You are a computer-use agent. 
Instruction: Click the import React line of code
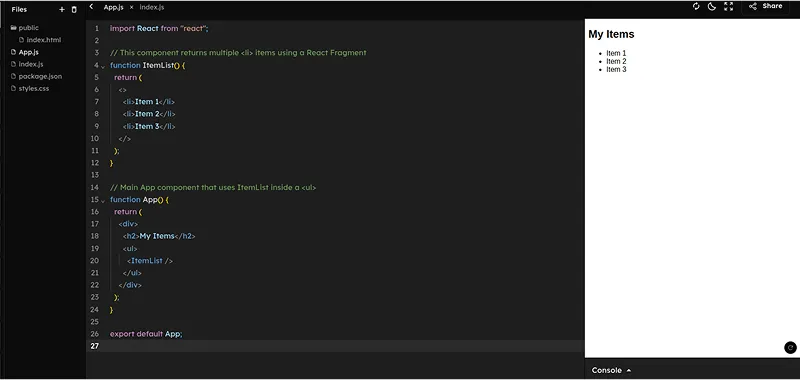click(x=159, y=29)
